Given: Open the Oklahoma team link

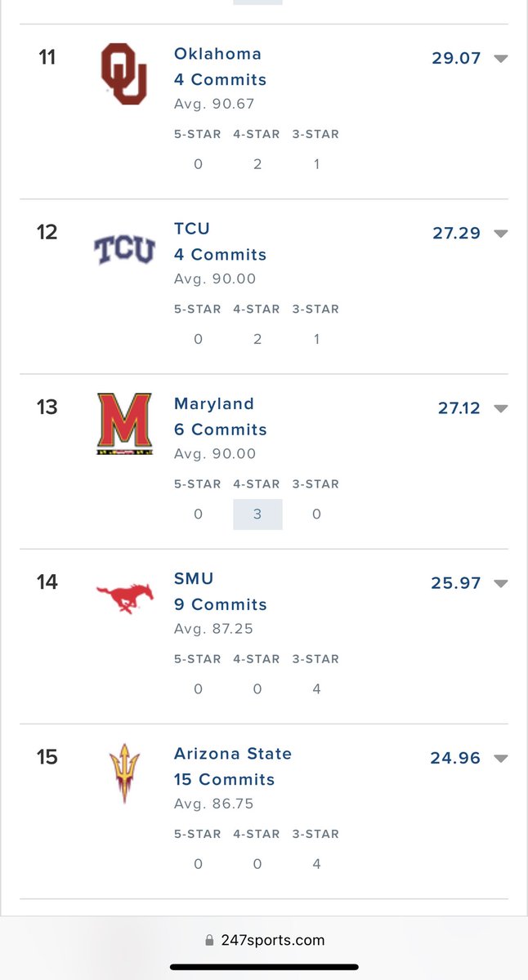Looking at the screenshot, I should tap(217, 54).
